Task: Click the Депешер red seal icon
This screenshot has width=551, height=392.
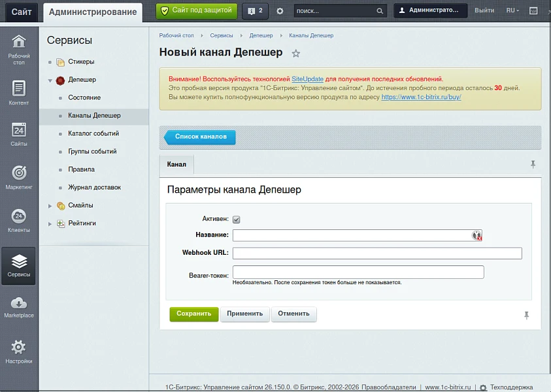Action: point(60,80)
